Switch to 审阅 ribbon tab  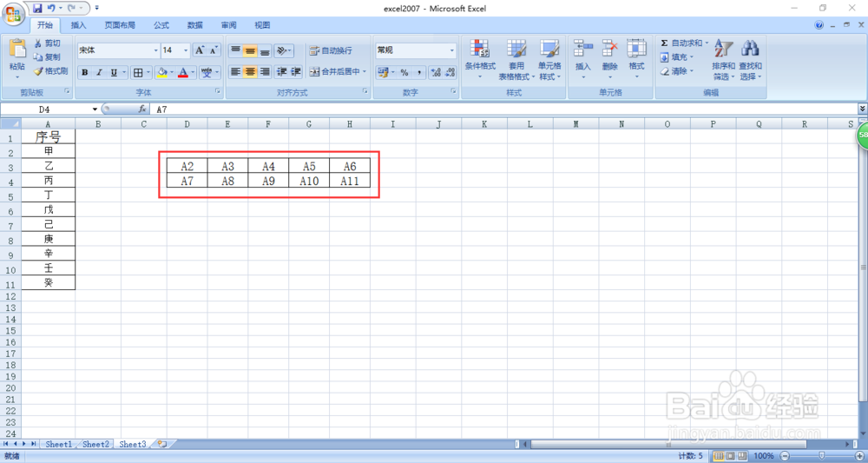[x=228, y=25]
